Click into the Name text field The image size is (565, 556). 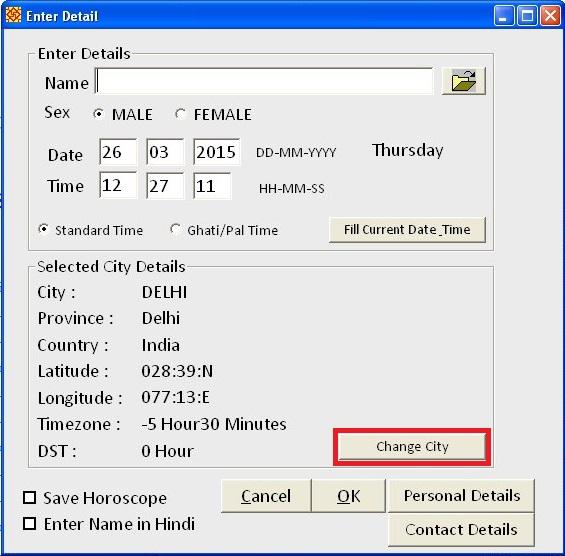[264, 81]
